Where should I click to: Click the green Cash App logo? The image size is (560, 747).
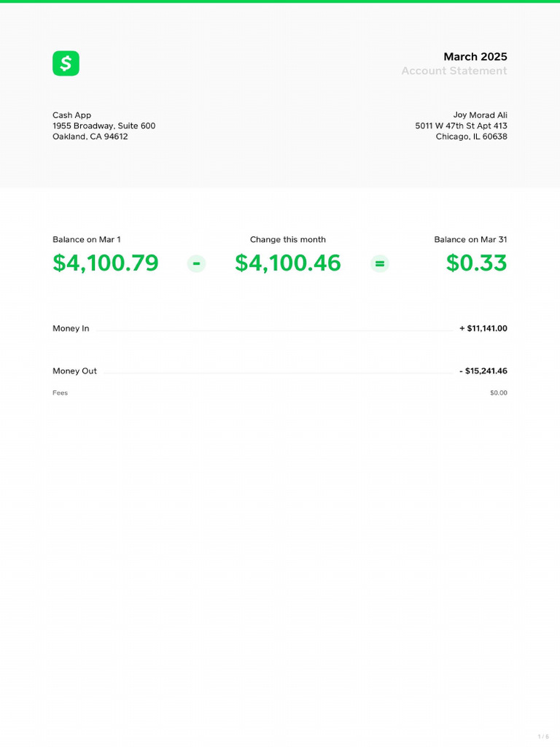(66, 63)
